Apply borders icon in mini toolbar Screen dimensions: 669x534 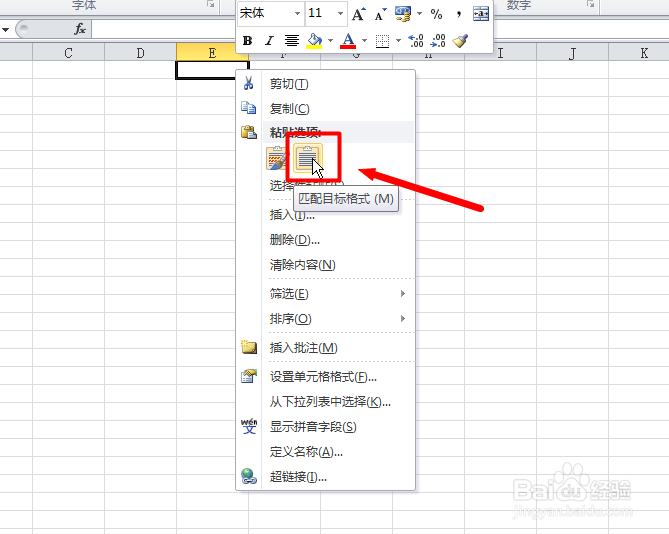(x=382, y=41)
